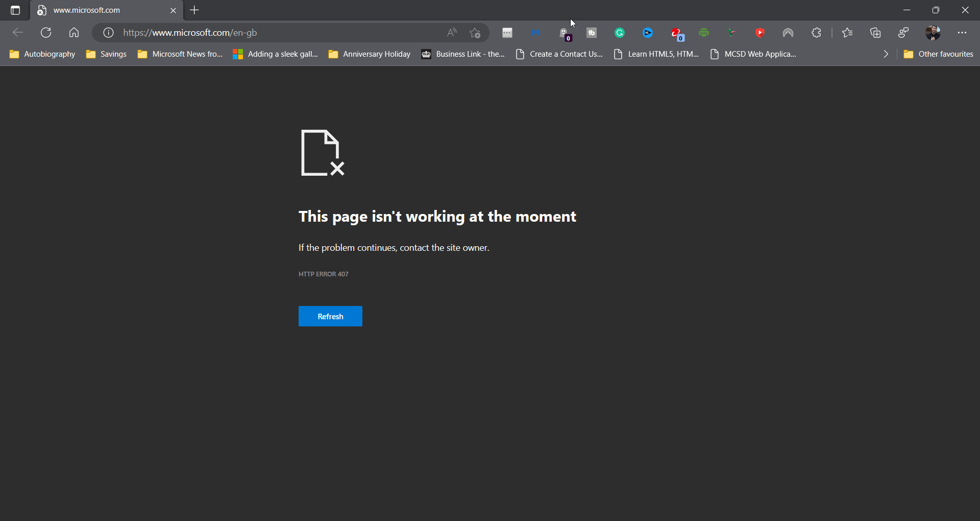This screenshot has width=980, height=521.
Task: Open the Malwarebytes extension
Action: [535, 33]
